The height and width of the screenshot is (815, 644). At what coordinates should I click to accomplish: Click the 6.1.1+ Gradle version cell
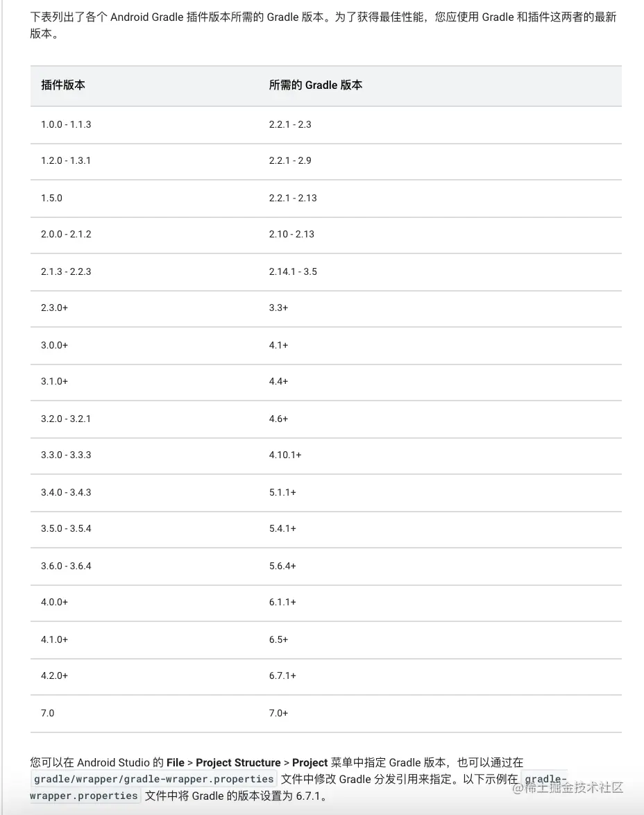(x=282, y=602)
